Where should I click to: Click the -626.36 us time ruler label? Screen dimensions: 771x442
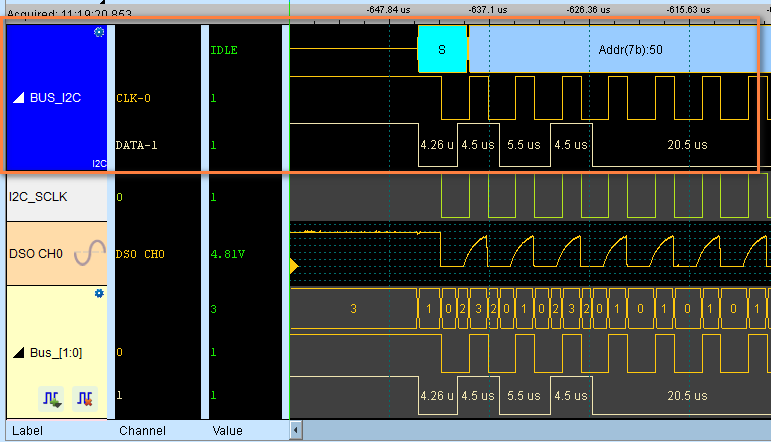[588, 9]
